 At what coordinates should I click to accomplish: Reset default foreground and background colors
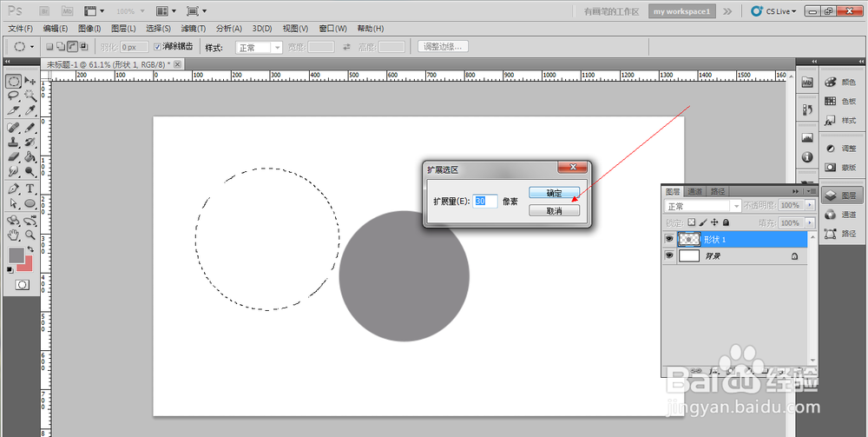[10, 269]
